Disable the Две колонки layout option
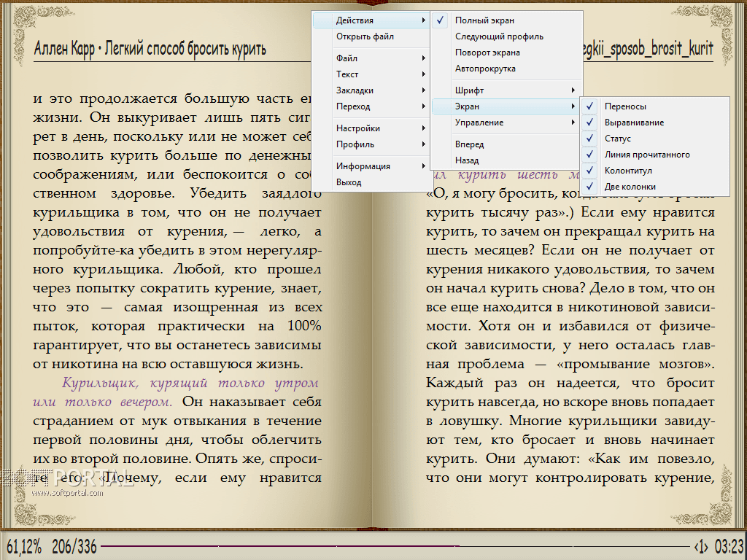The image size is (747, 560). point(654,187)
